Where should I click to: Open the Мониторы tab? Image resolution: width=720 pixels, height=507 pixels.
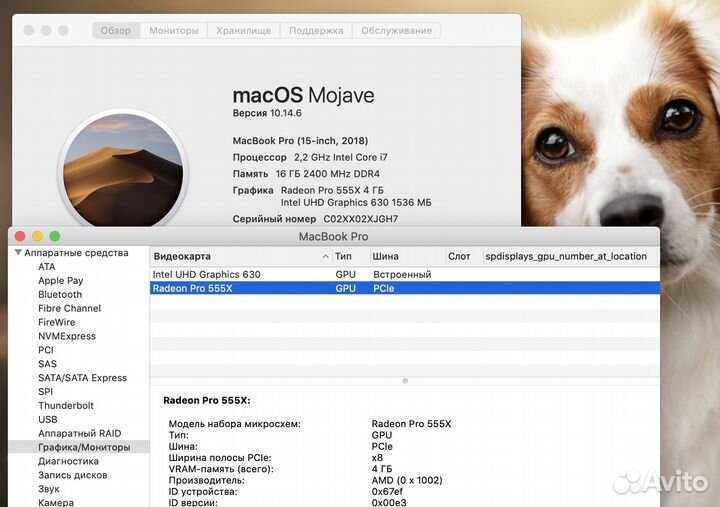(174, 31)
